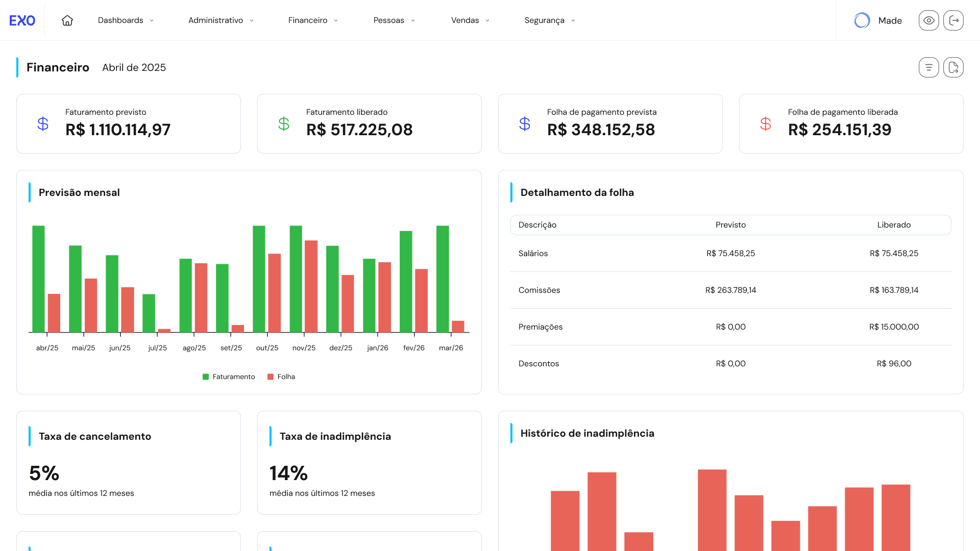Open the Financeiro menu

pyautogui.click(x=312, y=20)
